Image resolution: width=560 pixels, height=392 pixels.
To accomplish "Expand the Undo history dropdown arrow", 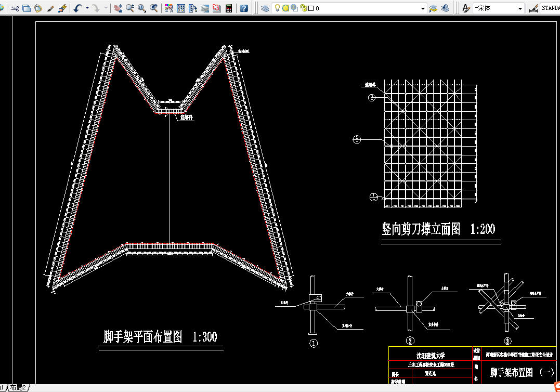I will (x=87, y=8).
